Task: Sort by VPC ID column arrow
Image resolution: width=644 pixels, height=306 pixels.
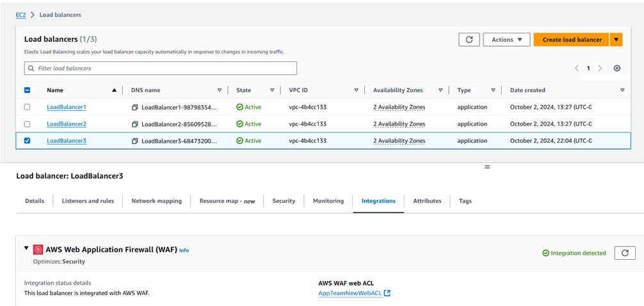Action: pyautogui.click(x=356, y=90)
